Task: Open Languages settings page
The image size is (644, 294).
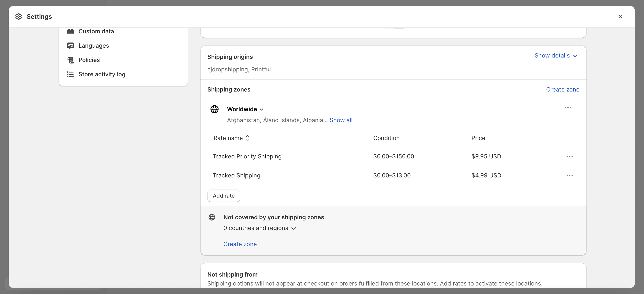Action: (94, 45)
